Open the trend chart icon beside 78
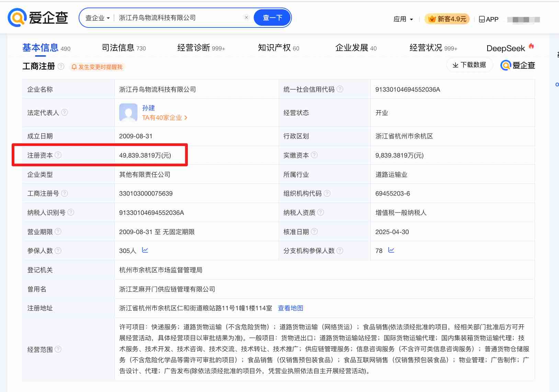Screen dimensions: 559x392 click(x=391, y=250)
